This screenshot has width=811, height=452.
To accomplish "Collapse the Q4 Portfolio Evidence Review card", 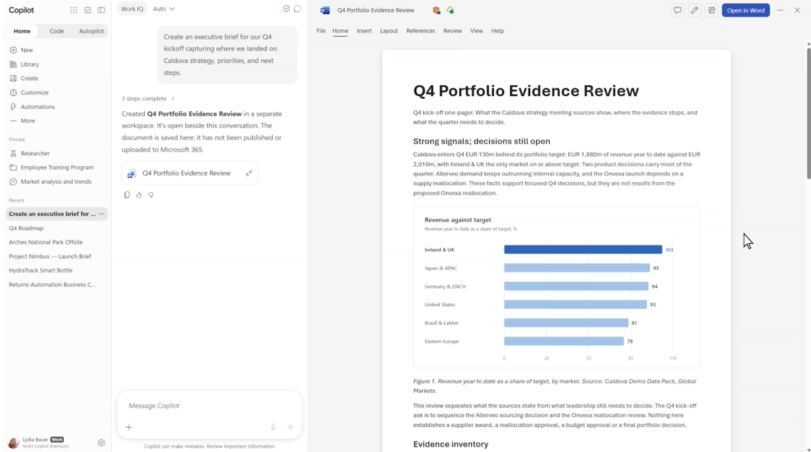I will pos(249,173).
